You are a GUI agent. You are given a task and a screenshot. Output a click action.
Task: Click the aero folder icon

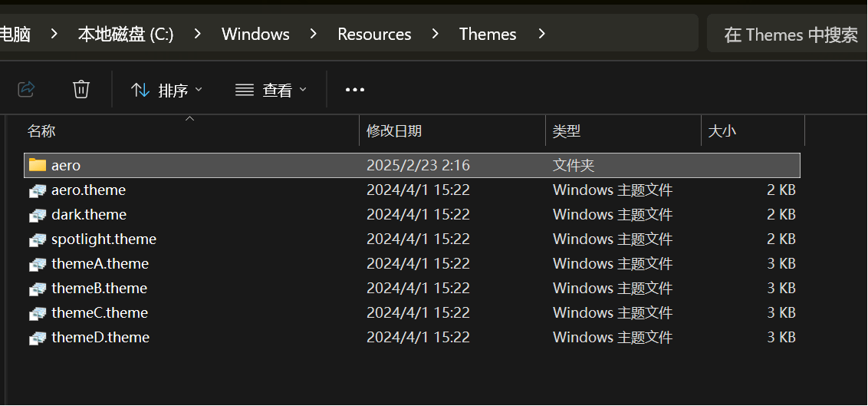(x=37, y=164)
